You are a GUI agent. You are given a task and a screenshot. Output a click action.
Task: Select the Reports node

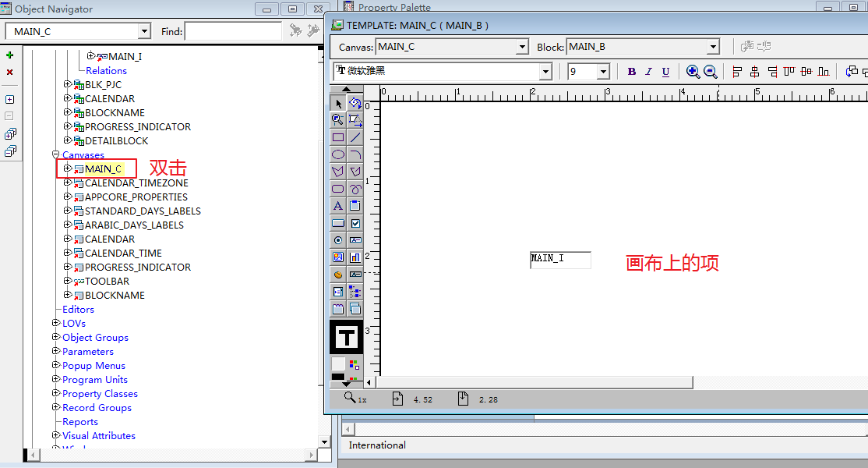point(80,422)
